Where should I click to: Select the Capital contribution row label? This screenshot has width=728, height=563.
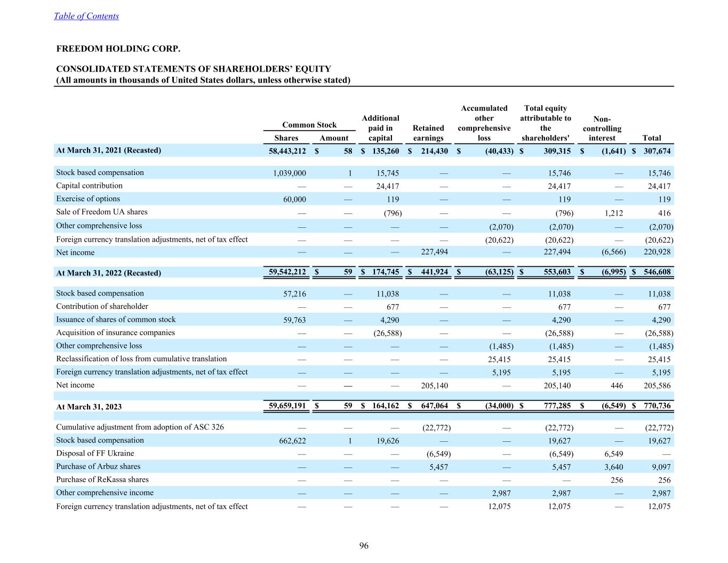[x=89, y=186]
